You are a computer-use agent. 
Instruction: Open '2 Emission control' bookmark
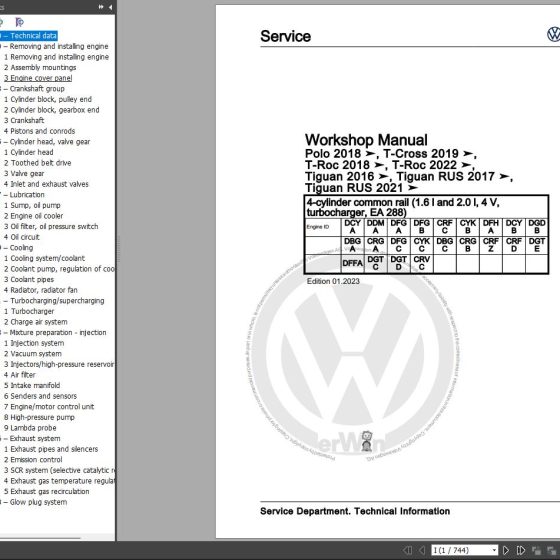(33, 460)
